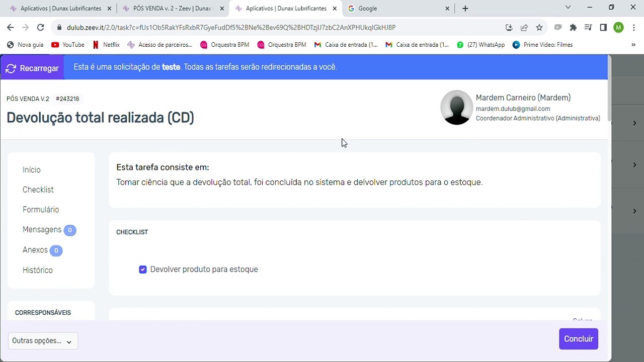Image resolution: width=644 pixels, height=362 pixels.
Task: Open the first Orquestra BPM bookmark
Action: pos(224,45)
